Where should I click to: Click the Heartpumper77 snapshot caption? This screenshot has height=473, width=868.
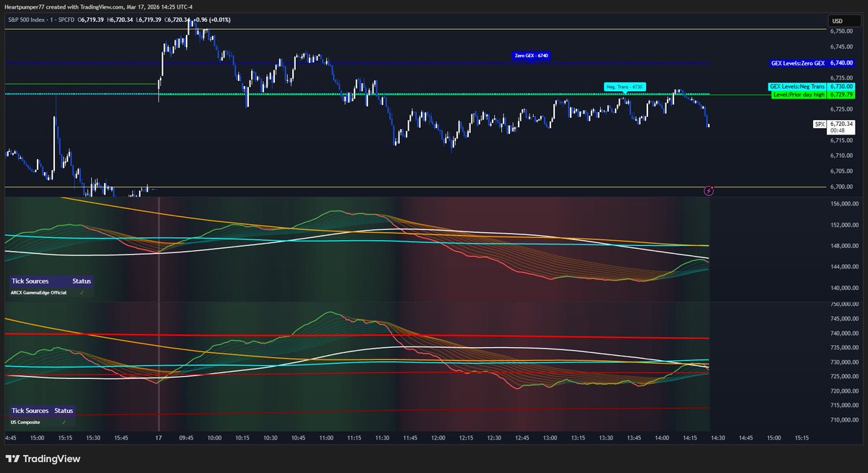coord(99,7)
